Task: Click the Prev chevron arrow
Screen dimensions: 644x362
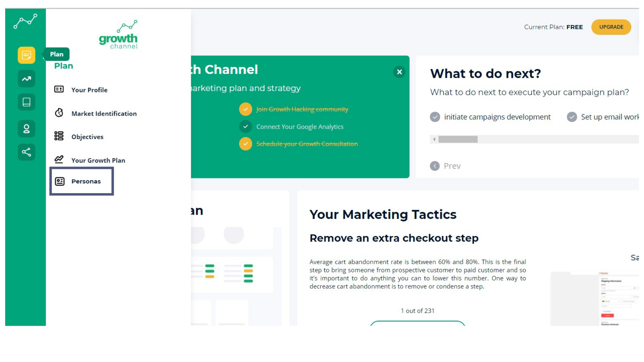Action: pos(435,166)
